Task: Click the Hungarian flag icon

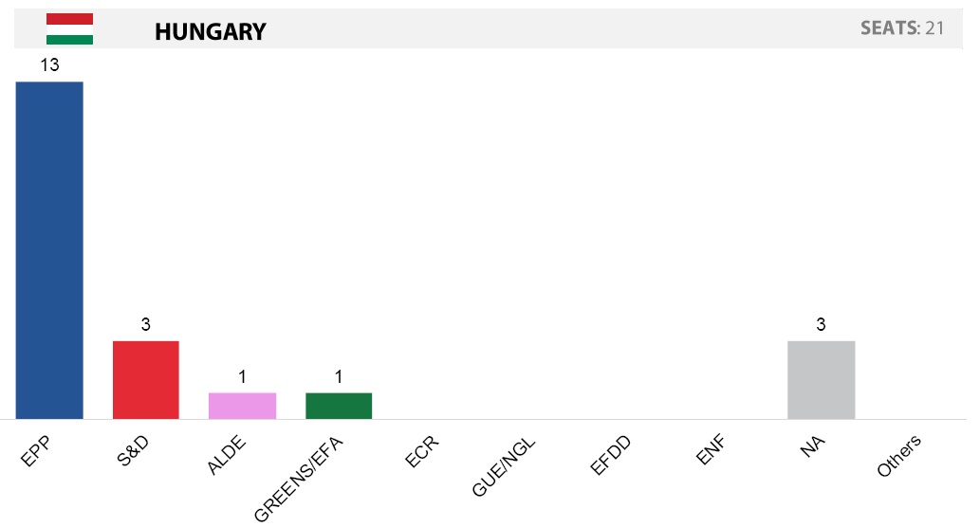Action: [x=69, y=28]
